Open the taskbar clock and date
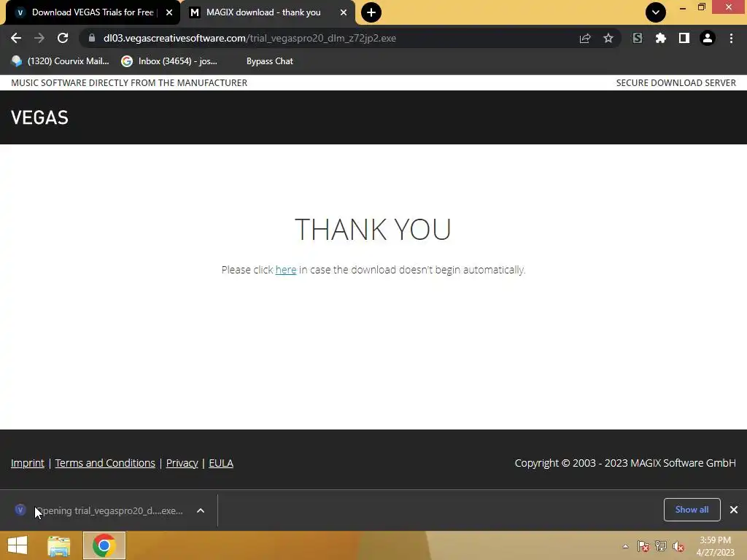This screenshot has width=747, height=560. click(x=715, y=546)
